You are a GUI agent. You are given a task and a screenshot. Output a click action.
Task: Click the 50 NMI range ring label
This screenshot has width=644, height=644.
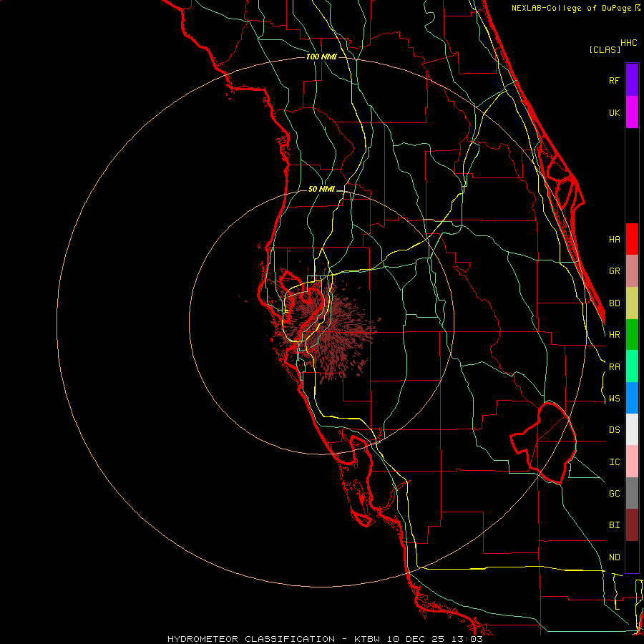pyautogui.click(x=321, y=189)
